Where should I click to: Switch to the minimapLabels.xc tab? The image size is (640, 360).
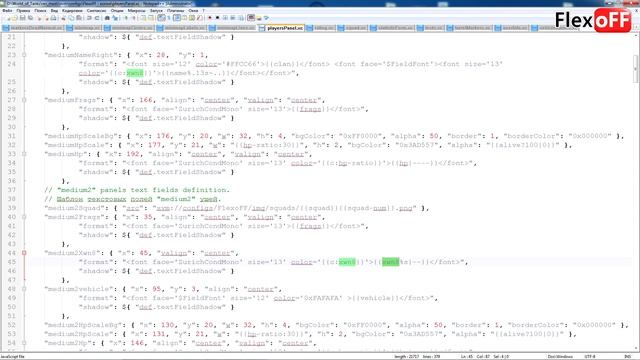tap(182, 28)
